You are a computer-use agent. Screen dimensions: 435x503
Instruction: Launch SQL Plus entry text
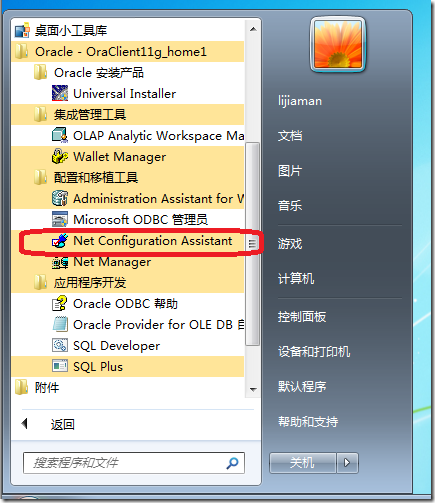98,367
